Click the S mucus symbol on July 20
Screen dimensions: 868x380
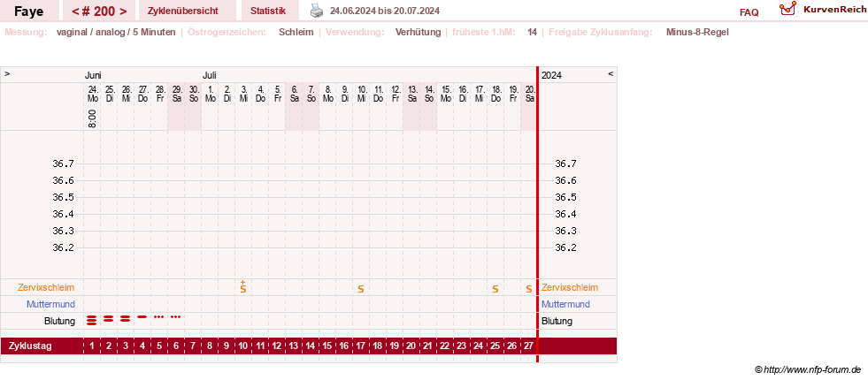(x=528, y=289)
